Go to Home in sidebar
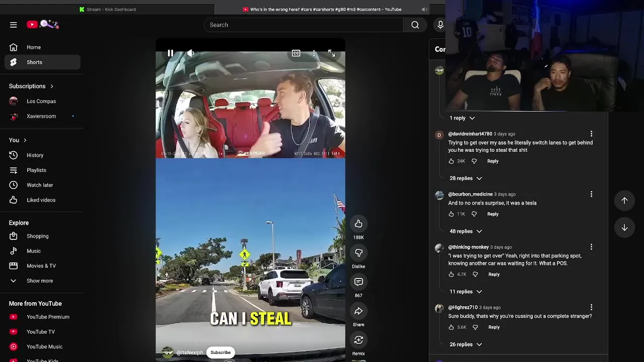Image resolution: width=644 pixels, height=362 pixels. coord(43,47)
